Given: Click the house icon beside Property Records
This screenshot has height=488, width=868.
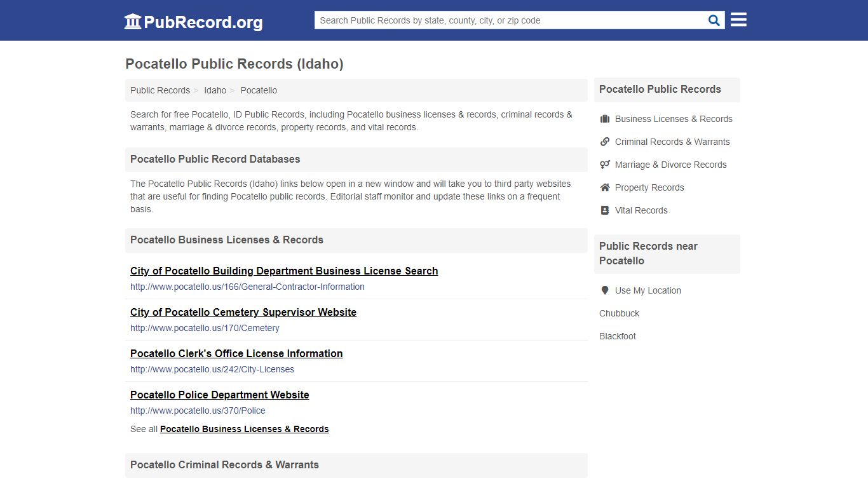Looking at the screenshot, I should [605, 187].
